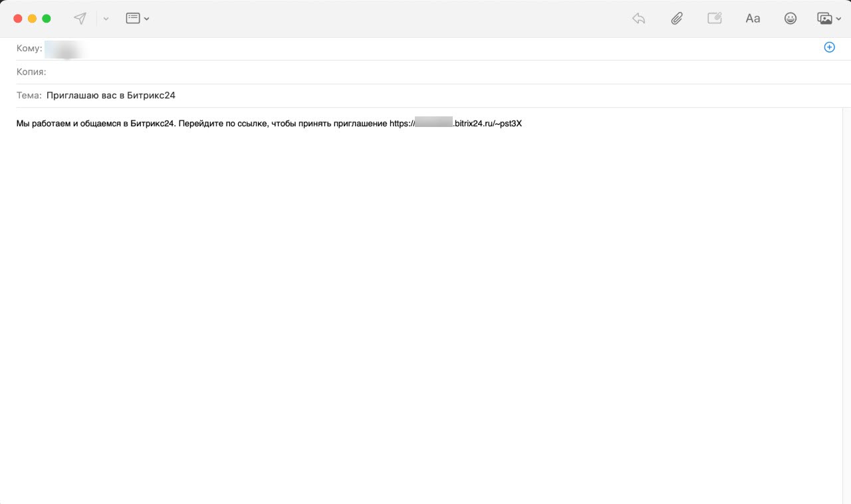Click the Кому recipient field
This screenshot has width=851, height=504.
[425, 49]
